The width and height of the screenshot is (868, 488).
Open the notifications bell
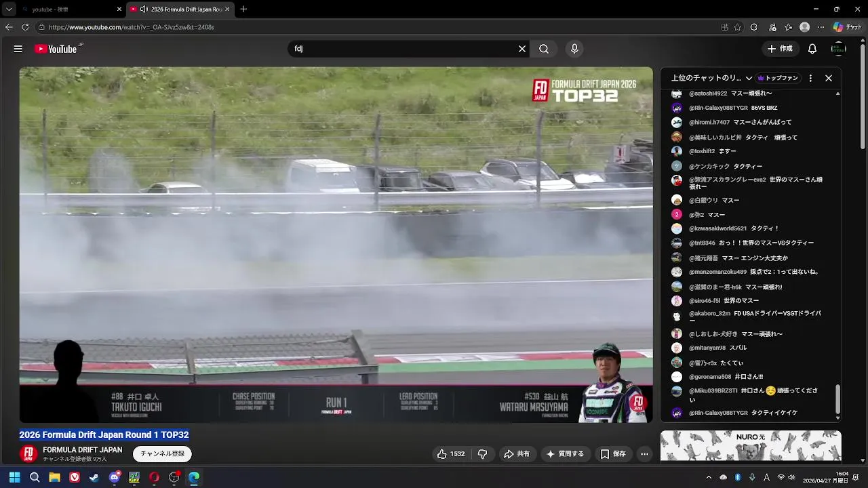tap(812, 49)
